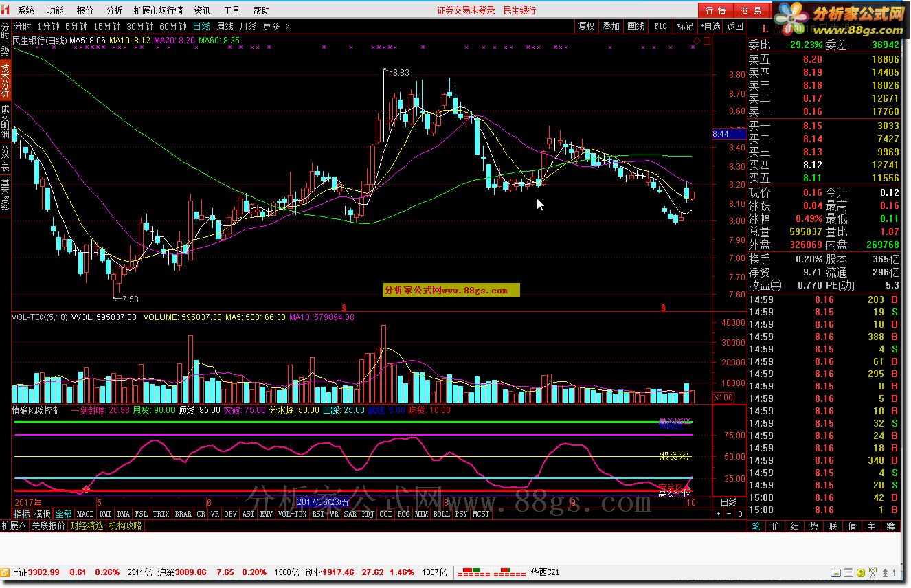Expand the 扩展∧ bottom panel
Screen dimensions: 911x588
tap(13, 525)
